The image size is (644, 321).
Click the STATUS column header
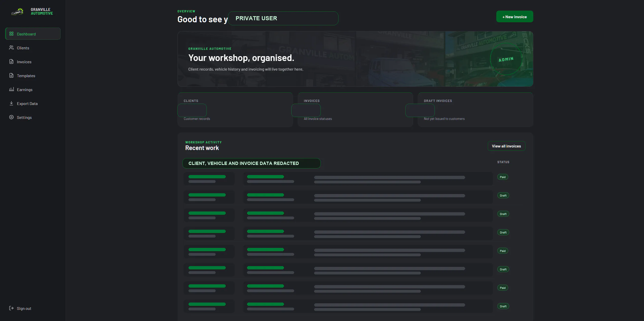(x=503, y=162)
